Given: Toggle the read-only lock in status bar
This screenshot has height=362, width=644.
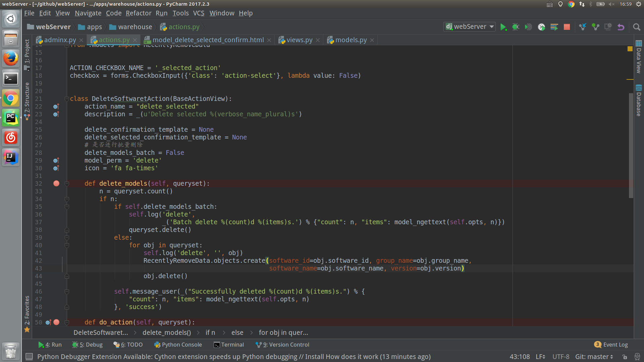Looking at the screenshot, I should 625,357.
